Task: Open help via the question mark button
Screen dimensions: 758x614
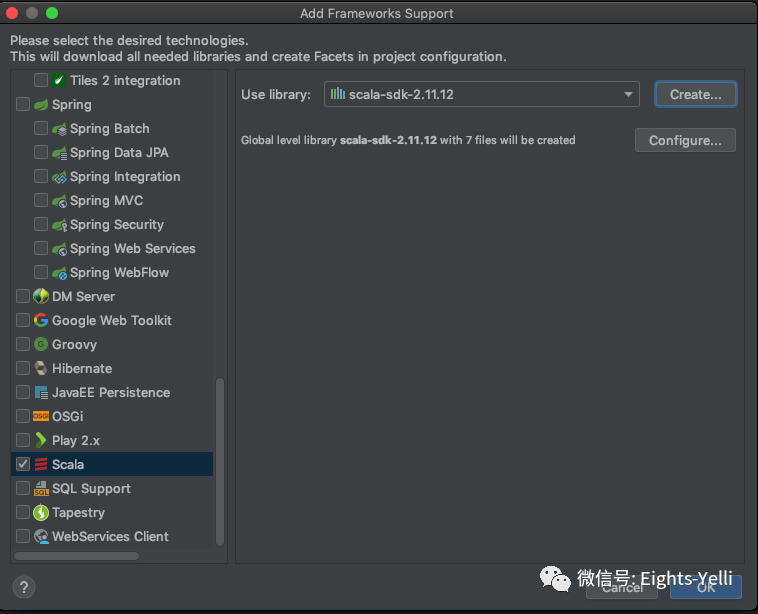Action: [x=24, y=587]
